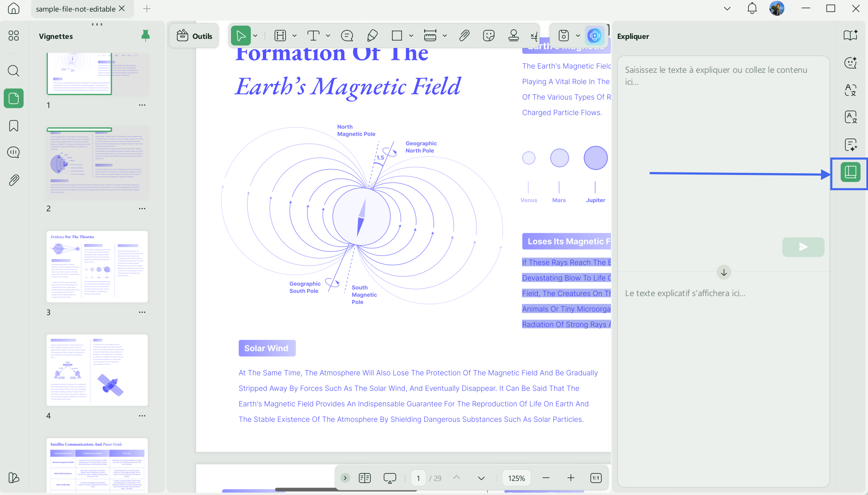Open the AI chat assistant icon
This screenshot has height=495, width=868.
(851, 63)
